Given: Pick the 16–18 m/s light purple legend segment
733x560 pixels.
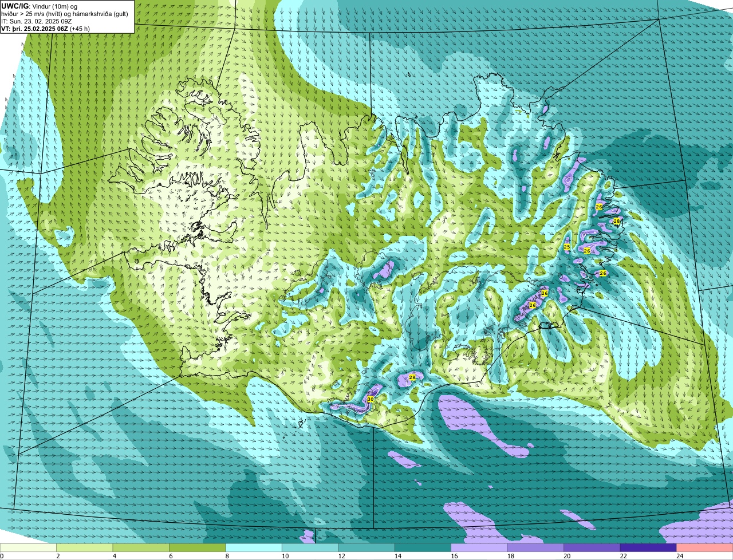Looking at the screenshot, I should point(479,548).
